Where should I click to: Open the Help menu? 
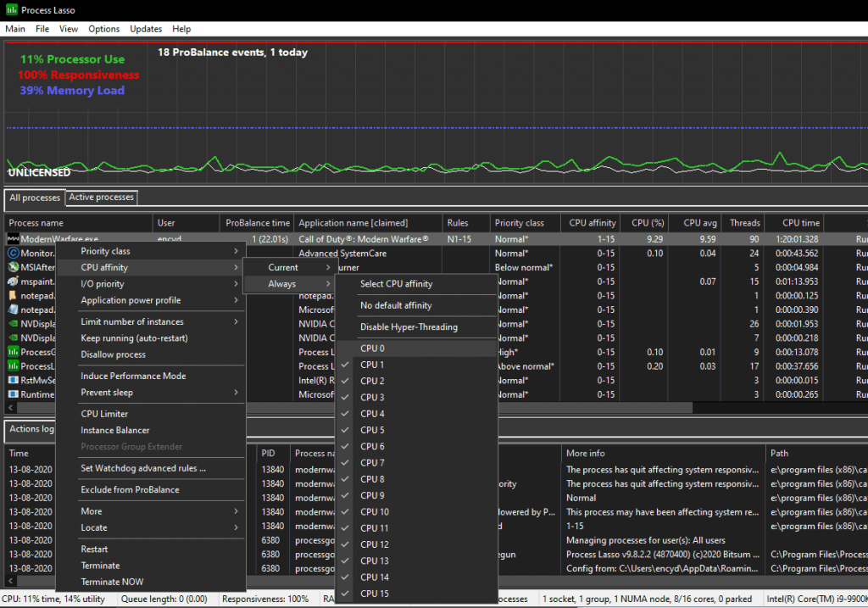click(x=181, y=29)
